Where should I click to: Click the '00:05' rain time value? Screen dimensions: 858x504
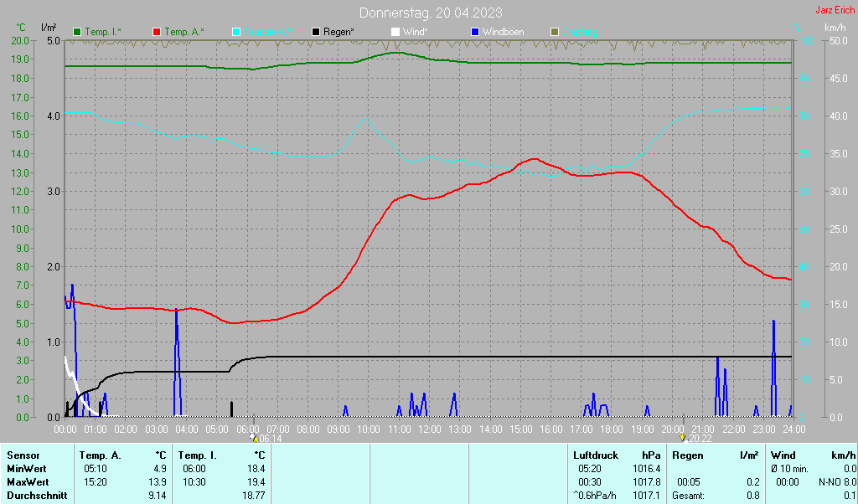[x=689, y=483]
